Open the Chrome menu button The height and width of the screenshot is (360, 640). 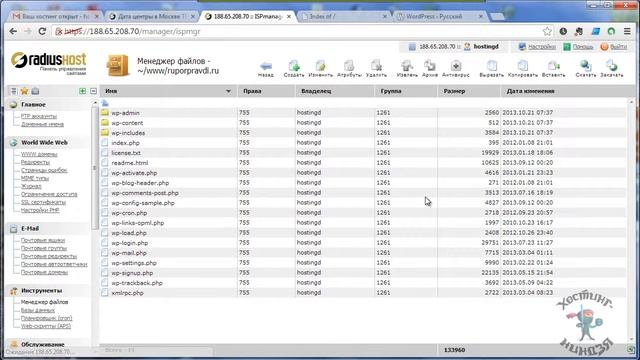pos(627,31)
